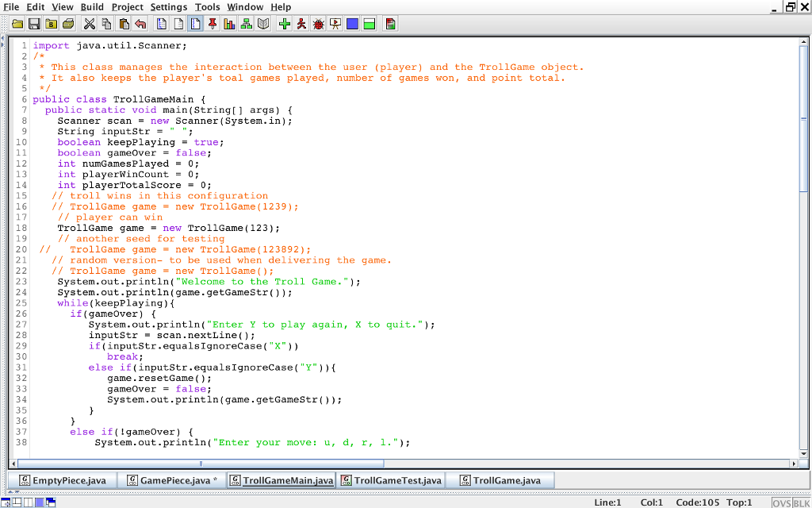Click the line "import java.util.Scanner;"
812x508 pixels.
pyautogui.click(x=109, y=45)
